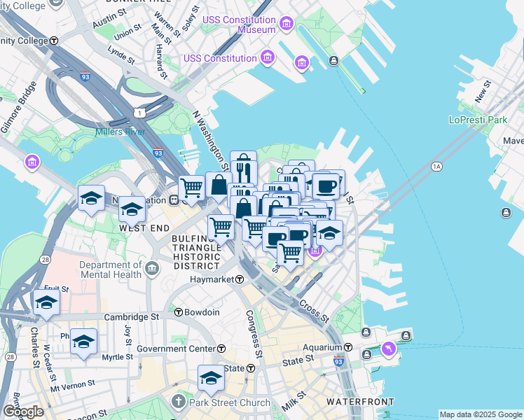Open the grocery cart marker near North Station
This screenshot has height=420, width=524.
(x=191, y=190)
